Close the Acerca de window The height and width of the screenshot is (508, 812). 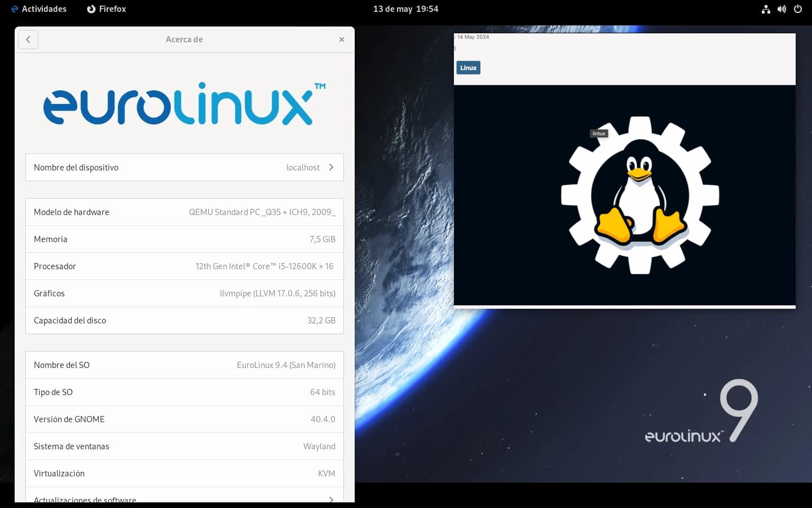[x=341, y=40]
